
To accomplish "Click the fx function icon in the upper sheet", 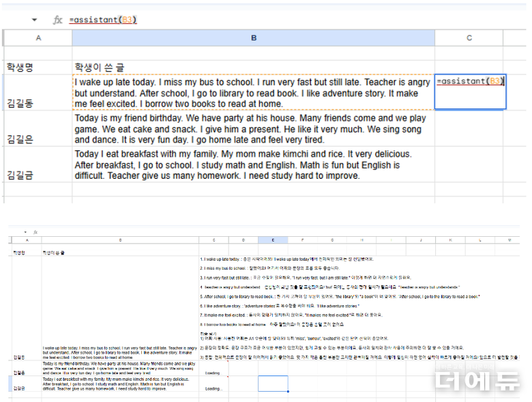I will click(x=58, y=20).
